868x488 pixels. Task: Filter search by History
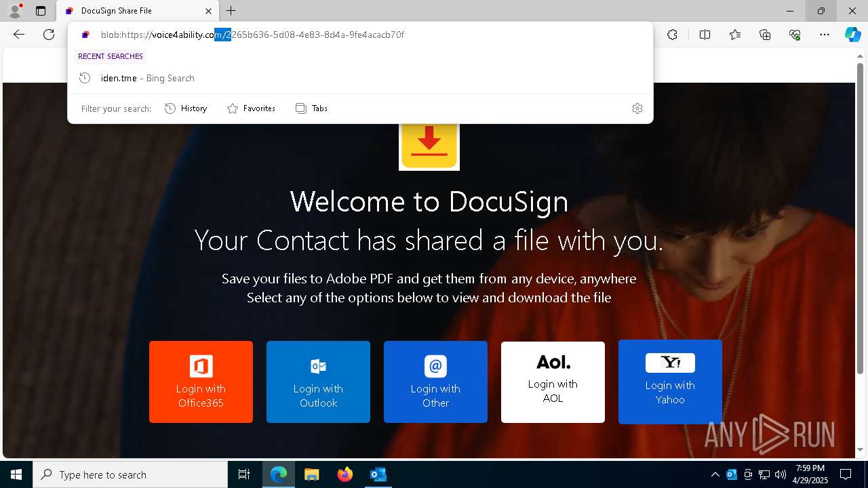point(186,108)
